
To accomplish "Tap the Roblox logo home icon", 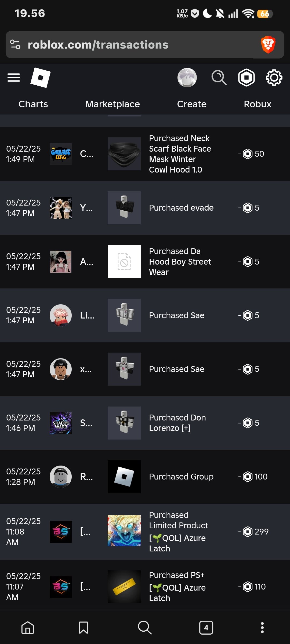I will [x=41, y=78].
